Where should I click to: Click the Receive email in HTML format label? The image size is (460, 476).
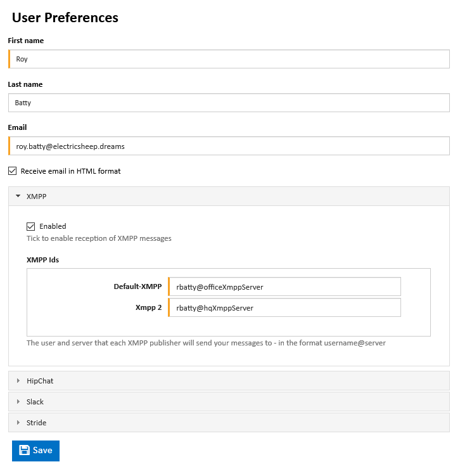[70, 171]
